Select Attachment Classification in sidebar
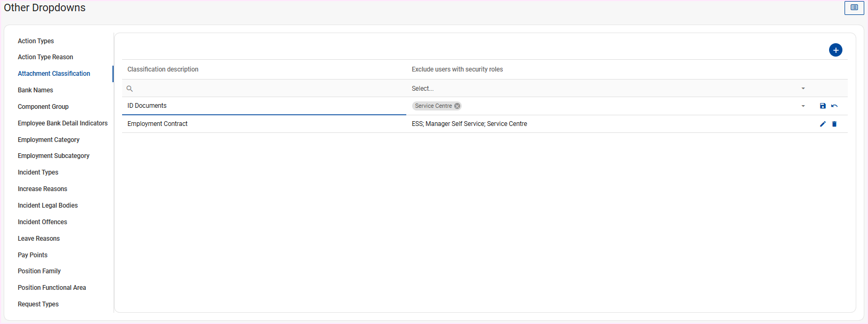The height and width of the screenshot is (324, 868). point(54,74)
